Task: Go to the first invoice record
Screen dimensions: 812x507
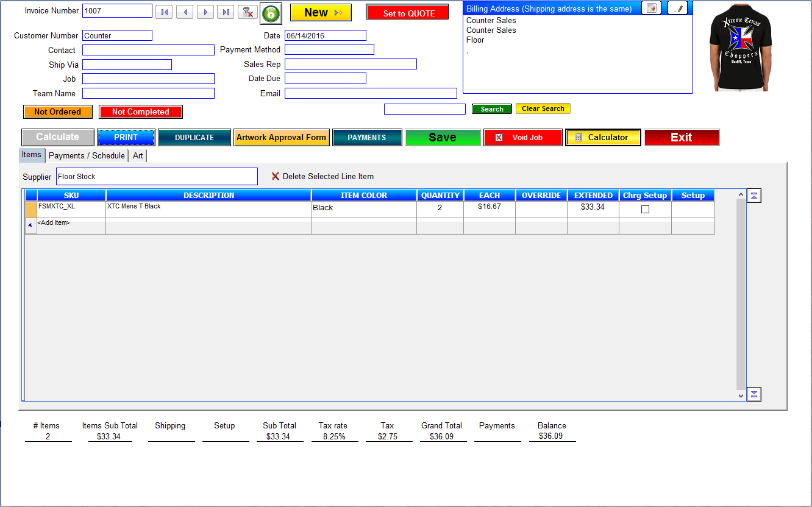Action: (164, 12)
